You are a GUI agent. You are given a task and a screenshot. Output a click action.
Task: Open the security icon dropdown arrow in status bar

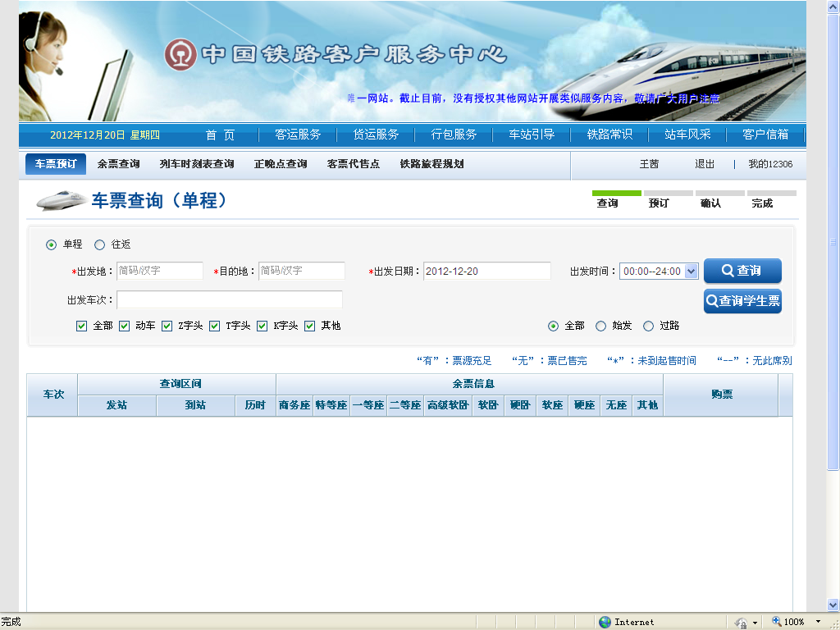(755, 623)
